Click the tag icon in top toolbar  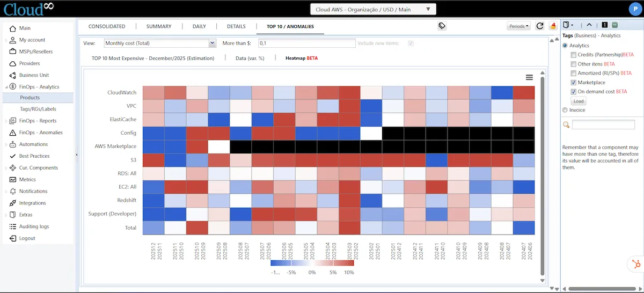pos(442,26)
